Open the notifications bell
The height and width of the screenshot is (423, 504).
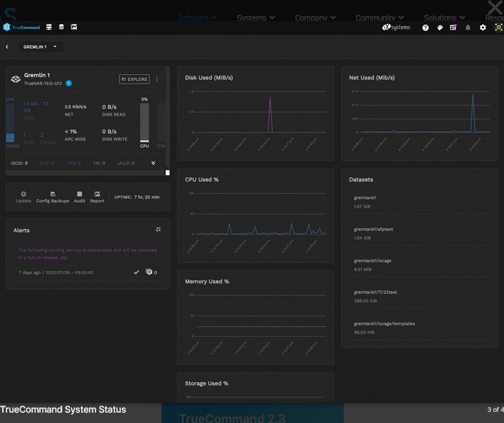tap(468, 28)
